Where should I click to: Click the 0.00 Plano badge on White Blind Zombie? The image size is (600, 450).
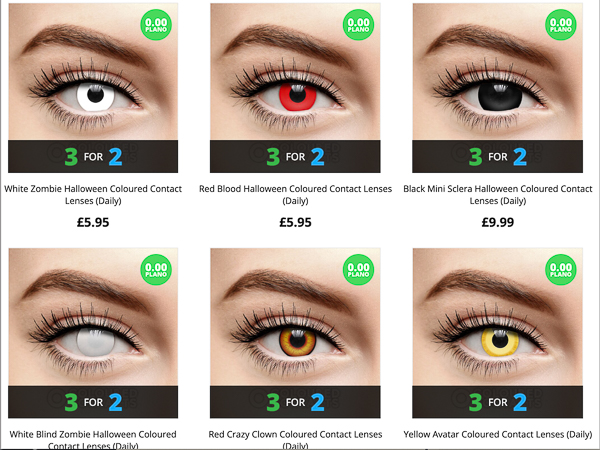(156, 270)
